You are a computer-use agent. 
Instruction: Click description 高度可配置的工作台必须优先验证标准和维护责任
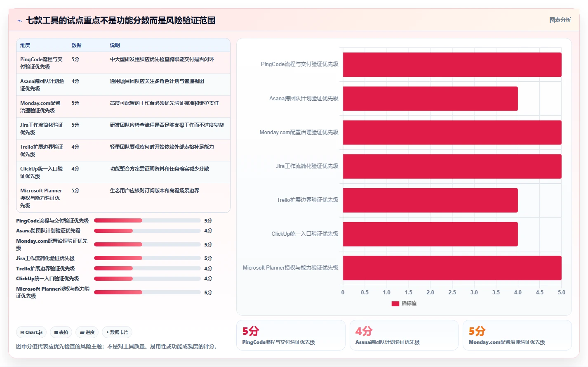(x=164, y=103)
